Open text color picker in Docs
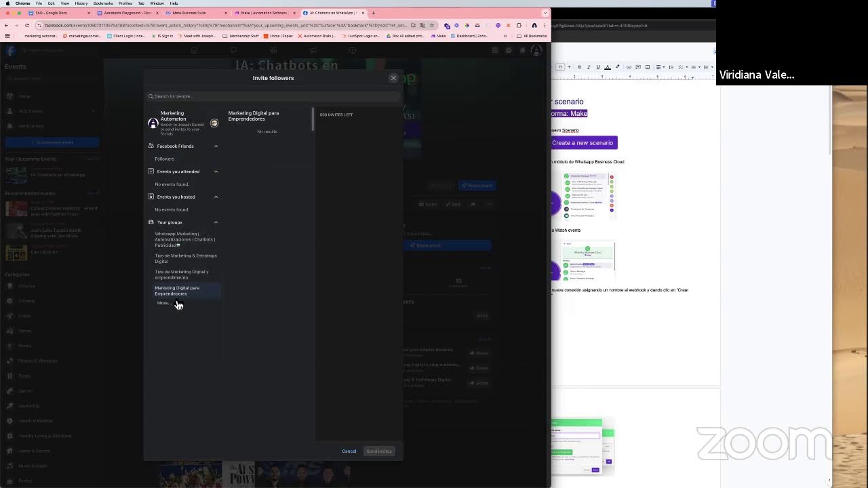 [607, 67]
